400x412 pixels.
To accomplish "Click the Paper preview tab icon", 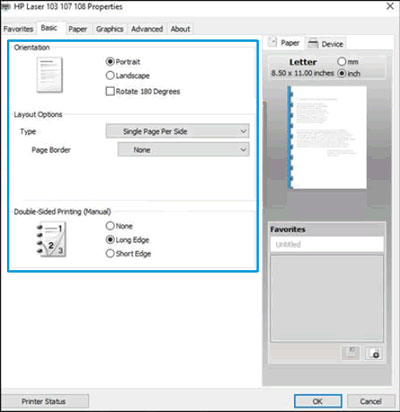I will (x=273, y=42).
